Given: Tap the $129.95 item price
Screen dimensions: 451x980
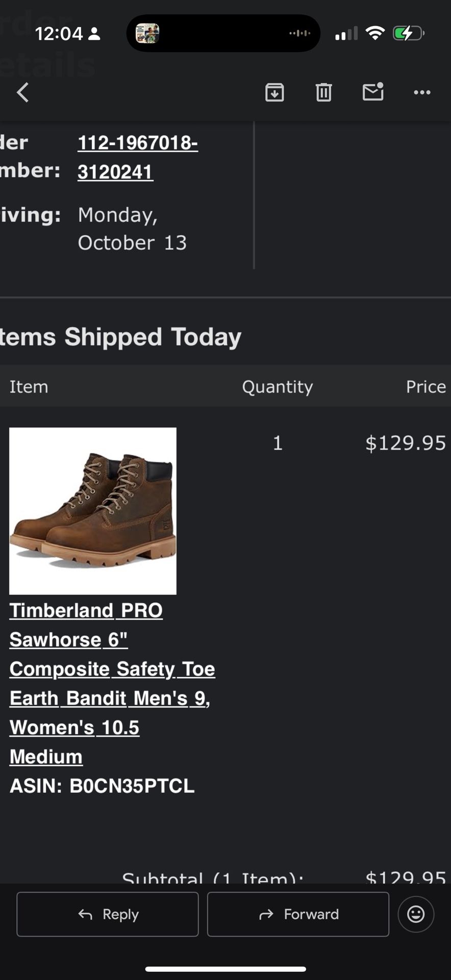Looking at the screenshot, I should (x=406, y=443).
